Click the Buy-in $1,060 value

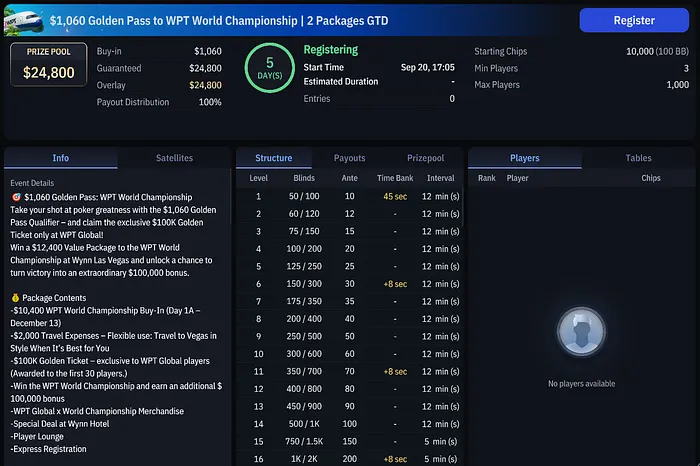[x=208, y=51]
